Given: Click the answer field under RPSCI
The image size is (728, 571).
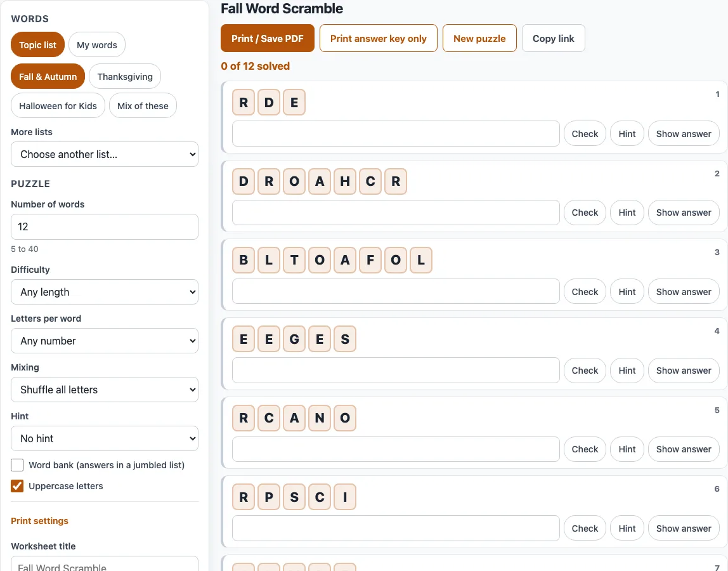Looking at the screenshot, I should pos(396,528).
